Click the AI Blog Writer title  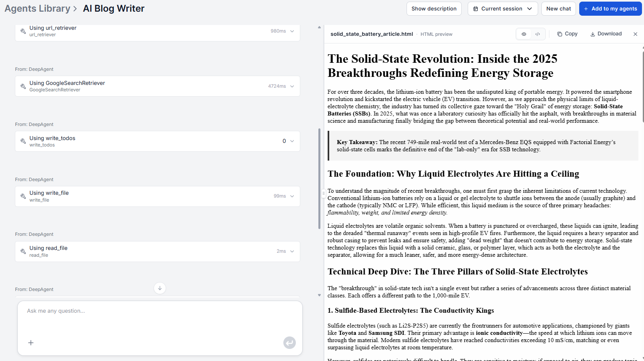(114, 8)
